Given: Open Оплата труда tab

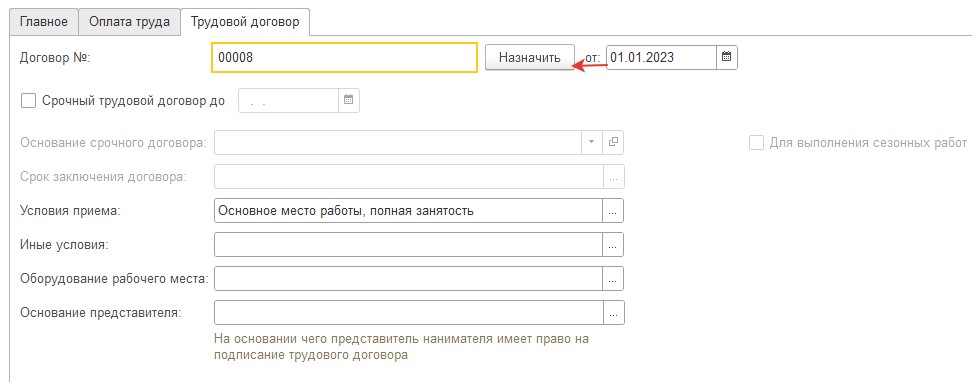Looking at the screenshot, I should click(129, 22).
